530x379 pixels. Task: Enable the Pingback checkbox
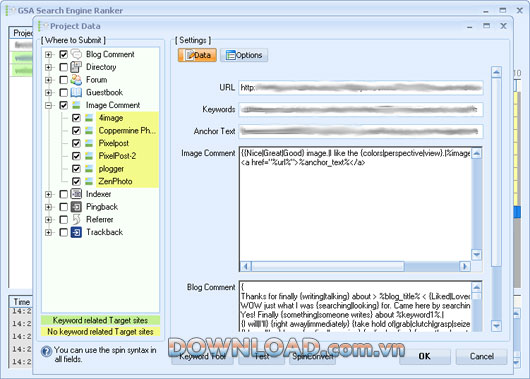click(x=64, y=207)
